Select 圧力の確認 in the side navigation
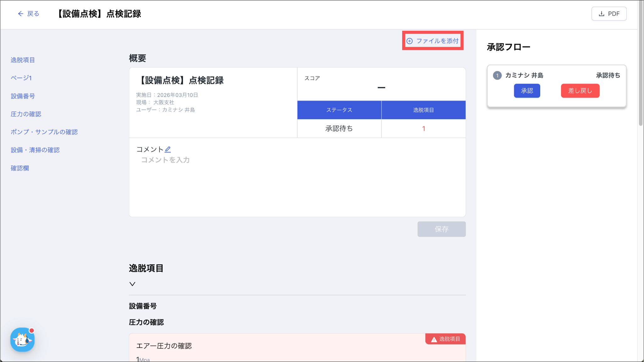 (x=26, y=114)
